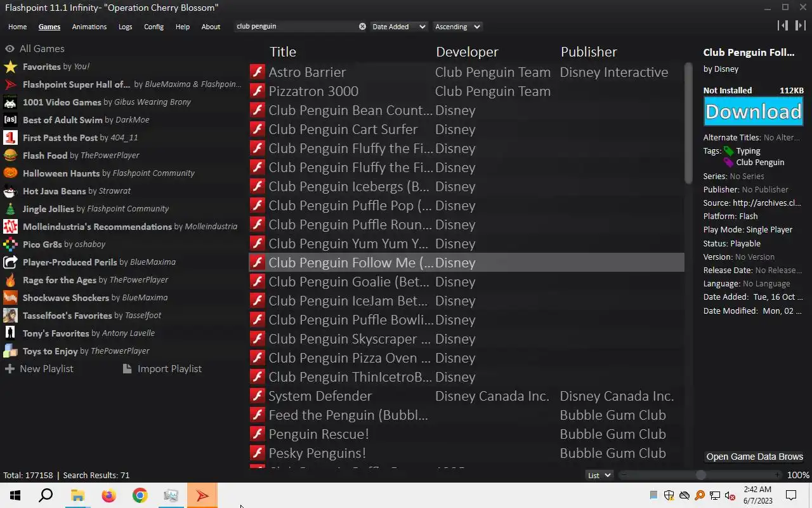Open the List layout dropdown
The width and height of the screenshot is (812, 508).
tap(599, 475)
